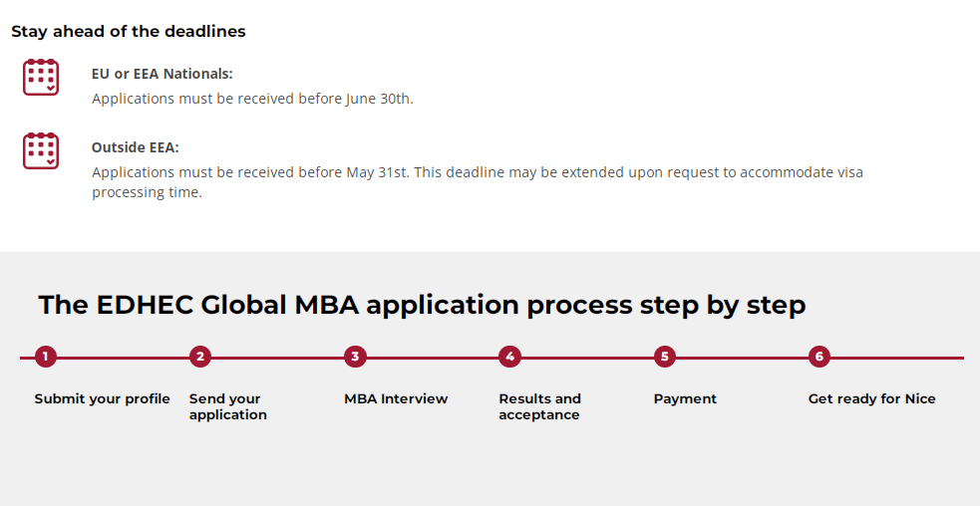Screen dimensions: 980x506
Task: Open the Get ready for Nice step
Action: [x=871, y=398]
